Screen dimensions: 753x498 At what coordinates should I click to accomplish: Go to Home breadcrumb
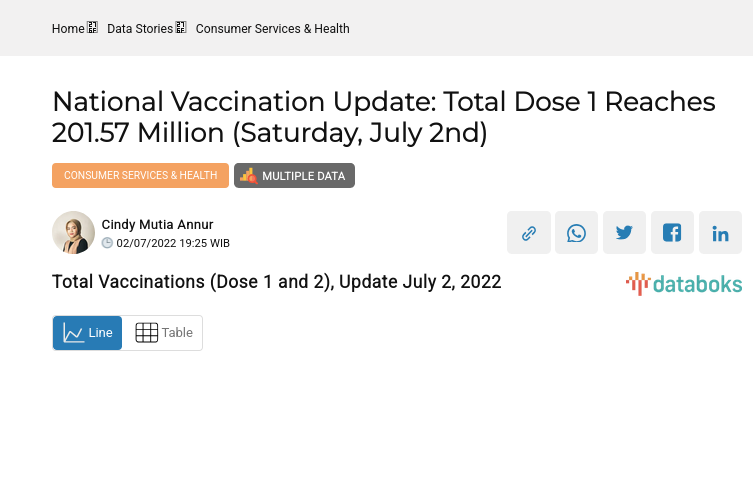(x=68, y=29)
